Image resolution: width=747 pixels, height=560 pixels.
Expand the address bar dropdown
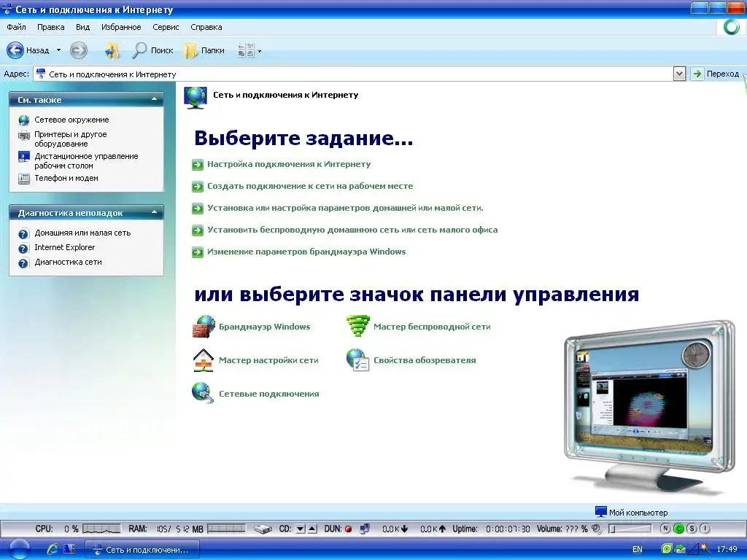click(x=679, y=74)
